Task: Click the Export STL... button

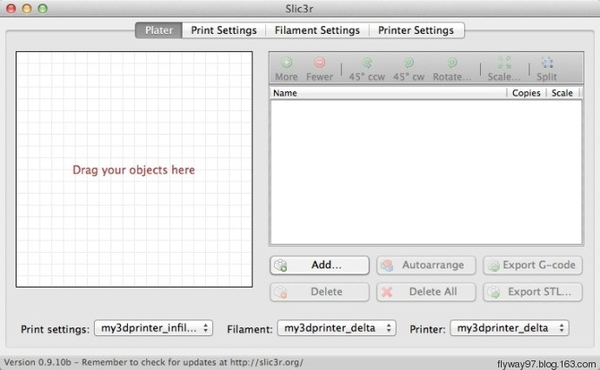Action: click(x=533, y=292)
